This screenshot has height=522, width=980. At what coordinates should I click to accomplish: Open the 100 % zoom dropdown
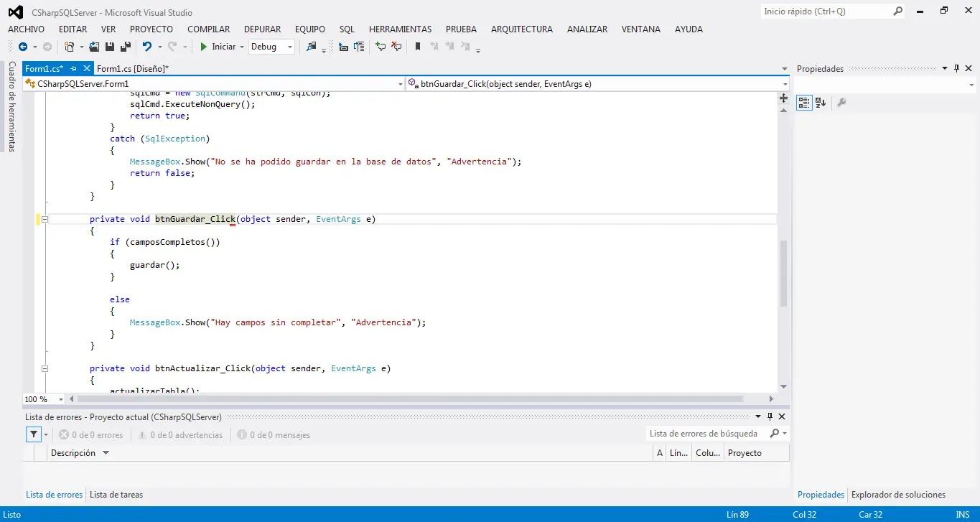(60, 399)
